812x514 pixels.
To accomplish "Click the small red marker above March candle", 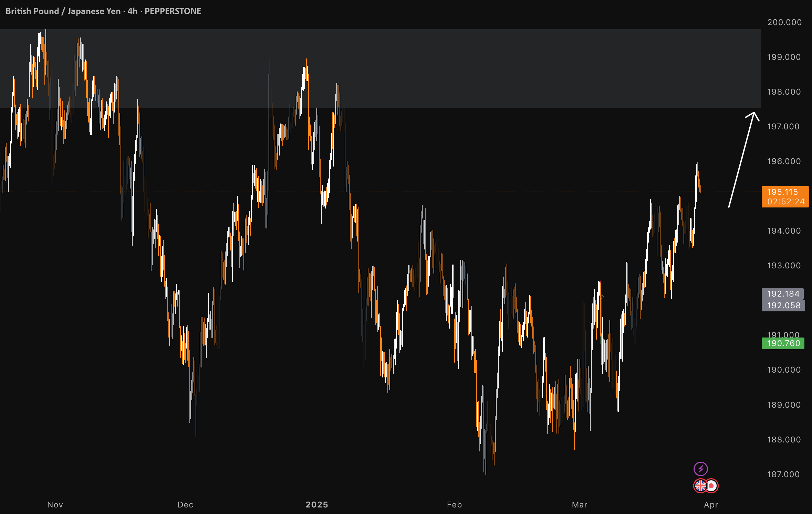I will click(x=600, y=282).
